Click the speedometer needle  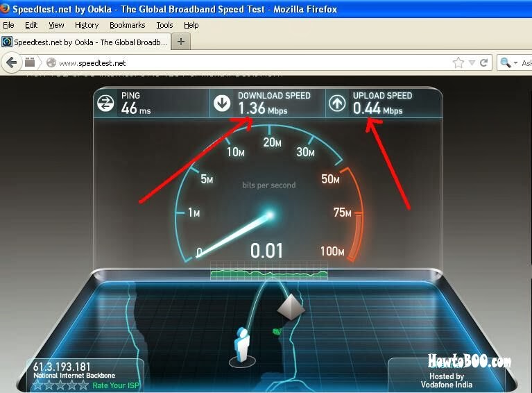tap(234, 236)
